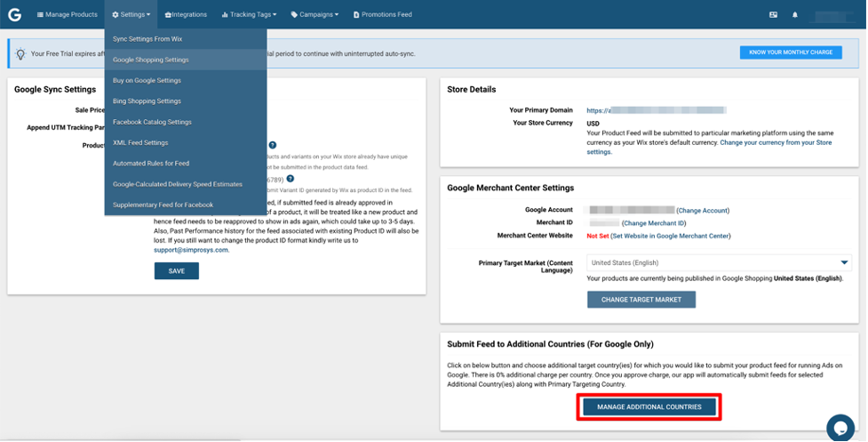Select Google-Calculated Delivery Speed Estimates

point(186,184)
